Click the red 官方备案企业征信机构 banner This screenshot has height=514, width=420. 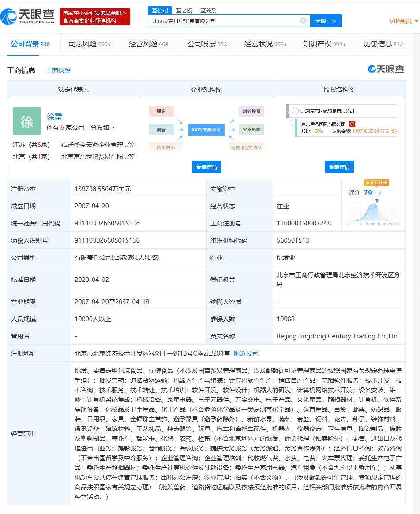click(x=95, y=17)
